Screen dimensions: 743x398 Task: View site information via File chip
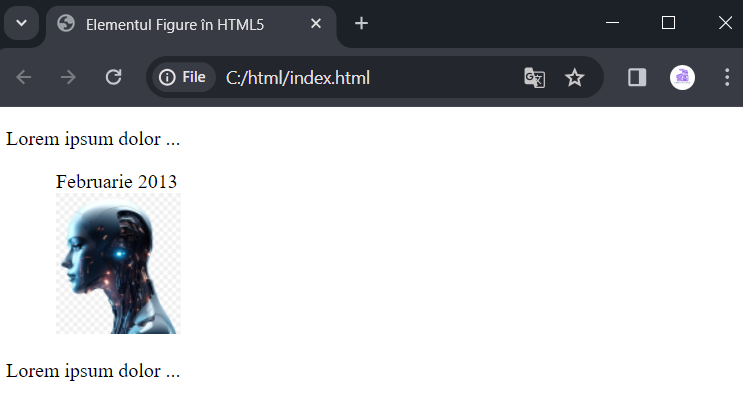tap(183, 77)
